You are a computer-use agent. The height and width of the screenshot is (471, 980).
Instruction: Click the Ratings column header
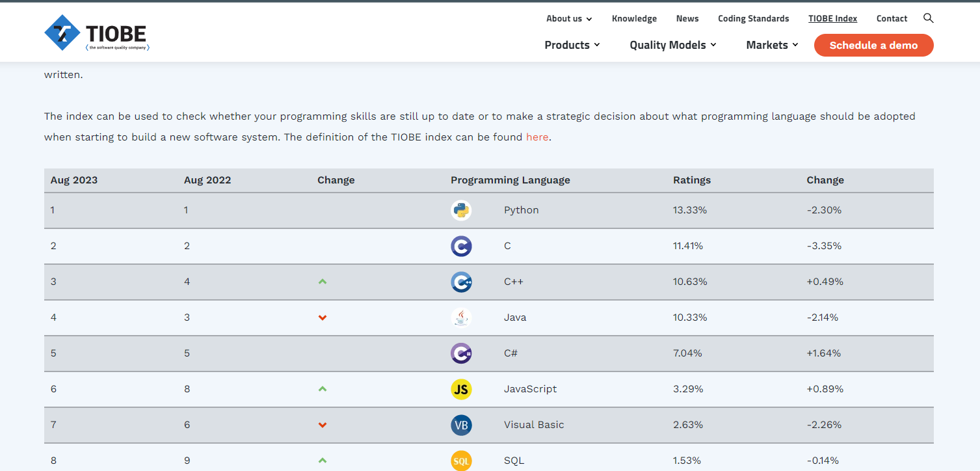pos(692,180)
